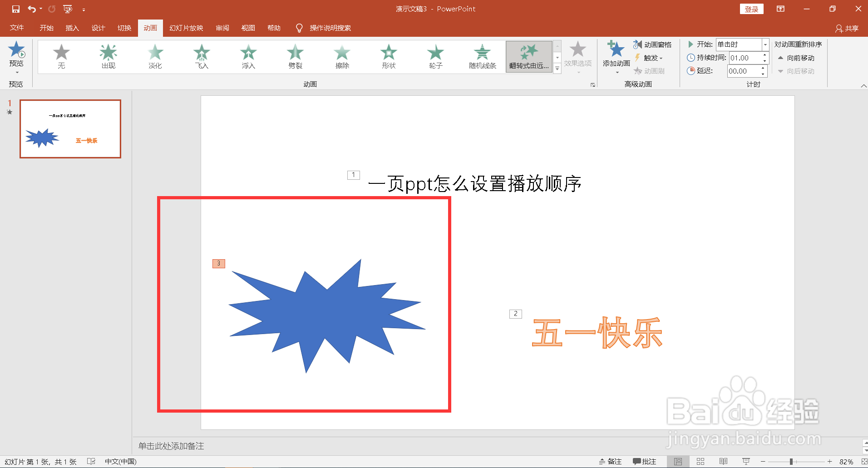Click the 延迟 delay field

[x=743, y=71]
